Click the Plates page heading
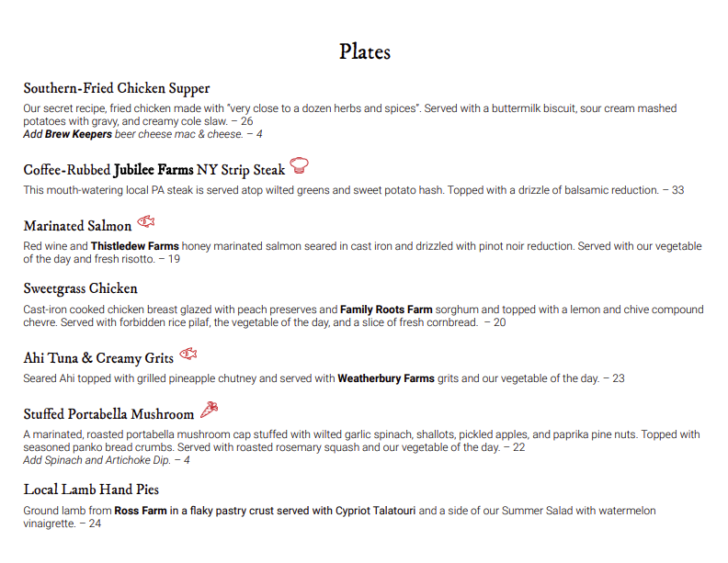The width and height of the screenshot is (728, 563). point(365,51)
